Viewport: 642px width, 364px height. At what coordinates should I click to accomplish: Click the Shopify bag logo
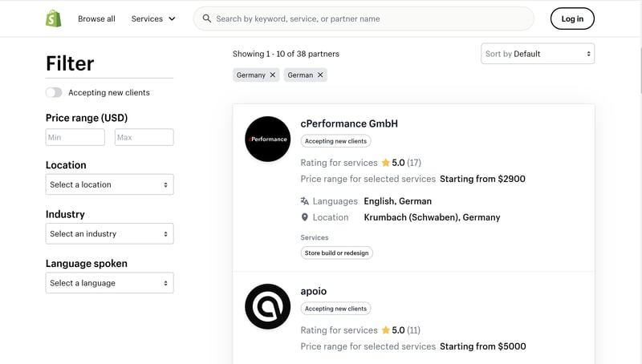click(x=54, y=18)
